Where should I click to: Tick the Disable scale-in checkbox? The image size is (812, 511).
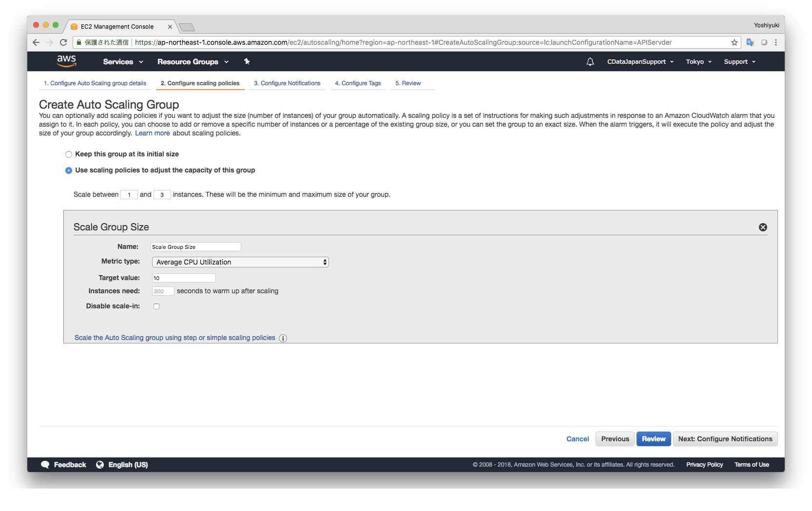pos(156,306)
